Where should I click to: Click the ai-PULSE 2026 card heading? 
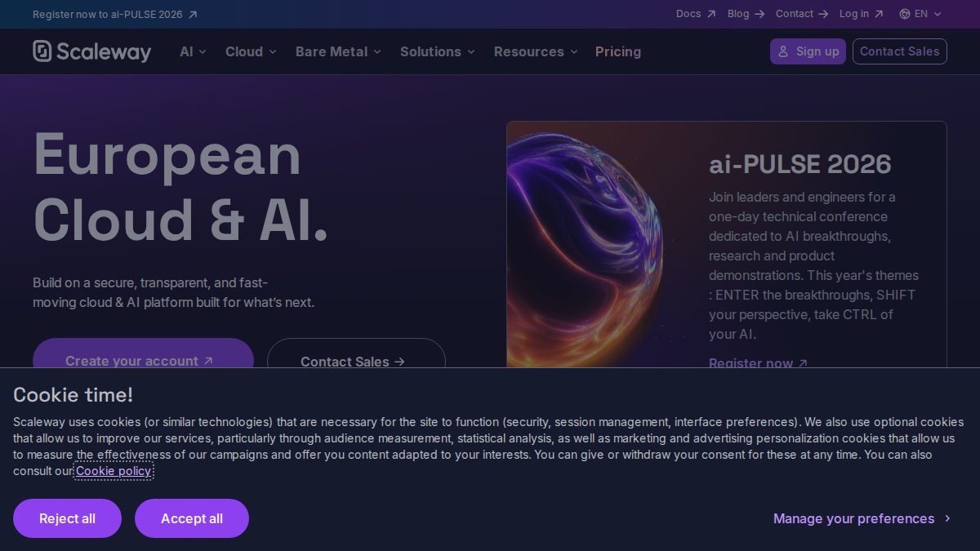click(x=800, y=164)
